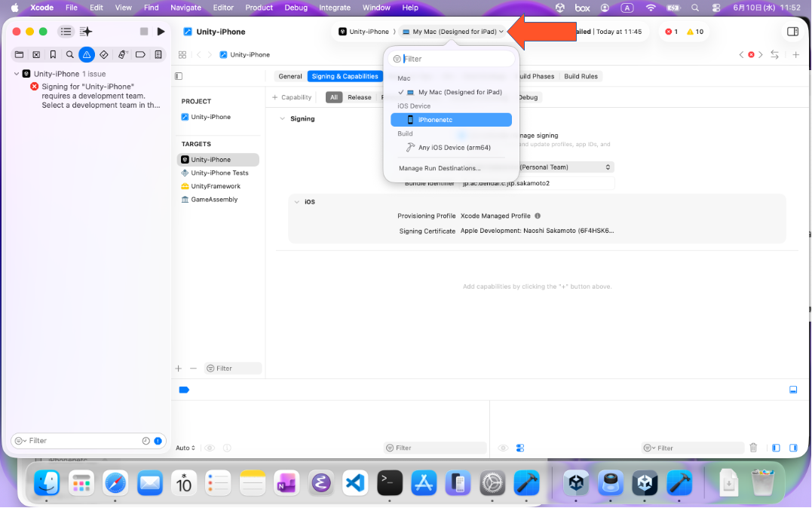Open the Debug navigator icon
The width and height of the screenshot is (812, 508).
122,54
